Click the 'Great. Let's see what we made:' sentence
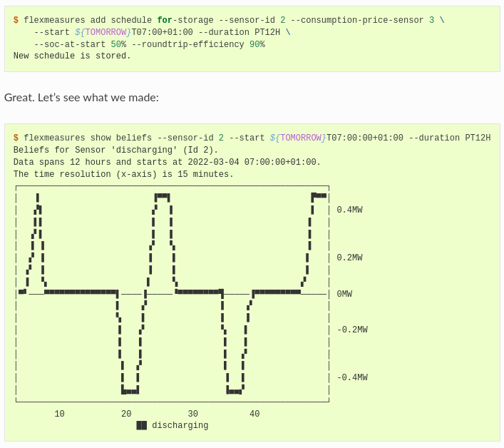 (81, 98)
